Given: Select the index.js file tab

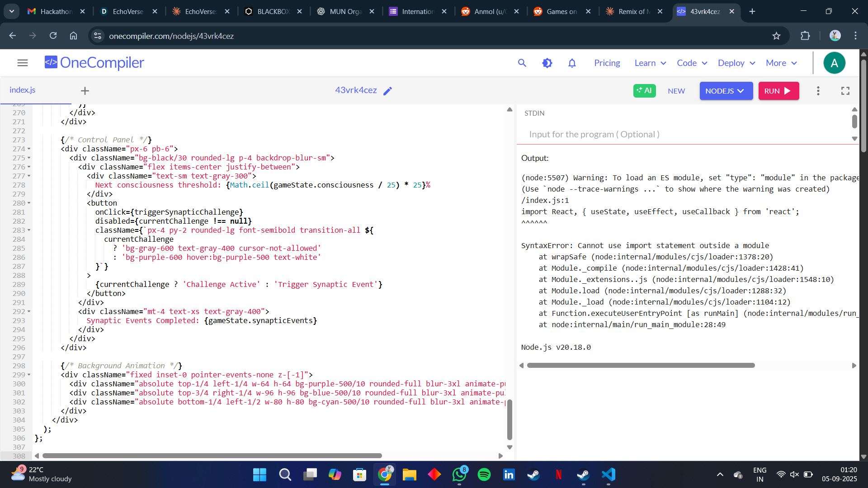Looking at the screenshot, I should pos(23,90).
